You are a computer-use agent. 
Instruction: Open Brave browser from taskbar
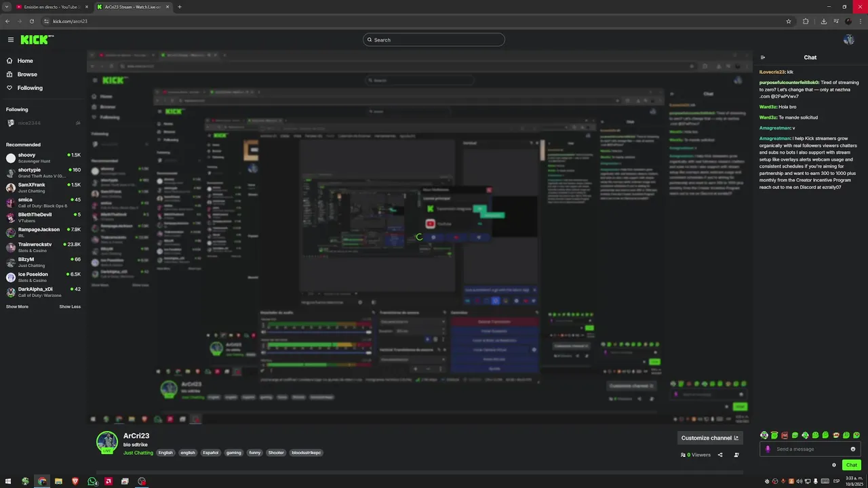coord(75,481)
